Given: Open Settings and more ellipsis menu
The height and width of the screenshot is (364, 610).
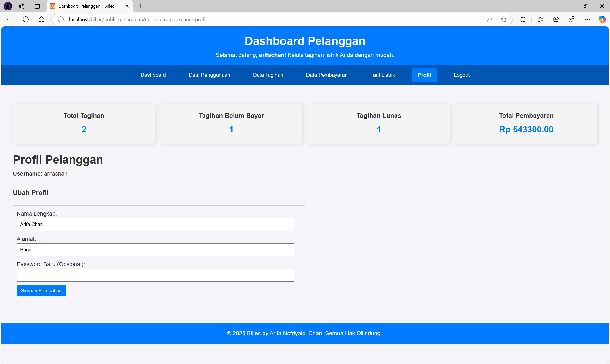Looking at the screenshot, I should 587,19.
